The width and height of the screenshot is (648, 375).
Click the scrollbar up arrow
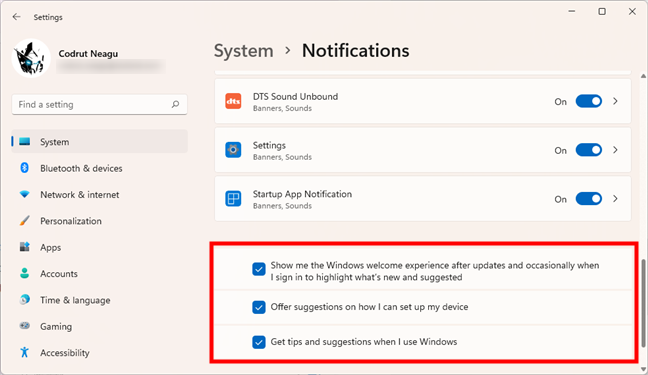tap(643, 76)
